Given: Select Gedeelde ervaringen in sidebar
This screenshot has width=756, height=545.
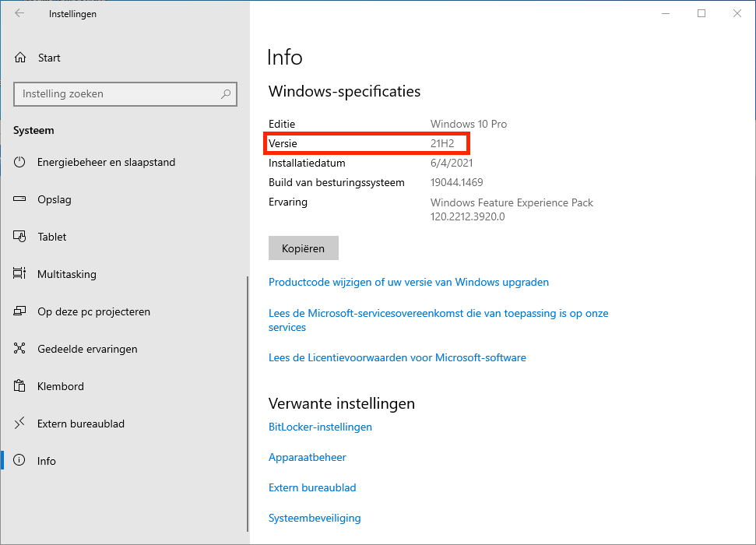Looking at the screenshot, I should tap(87, 349).
